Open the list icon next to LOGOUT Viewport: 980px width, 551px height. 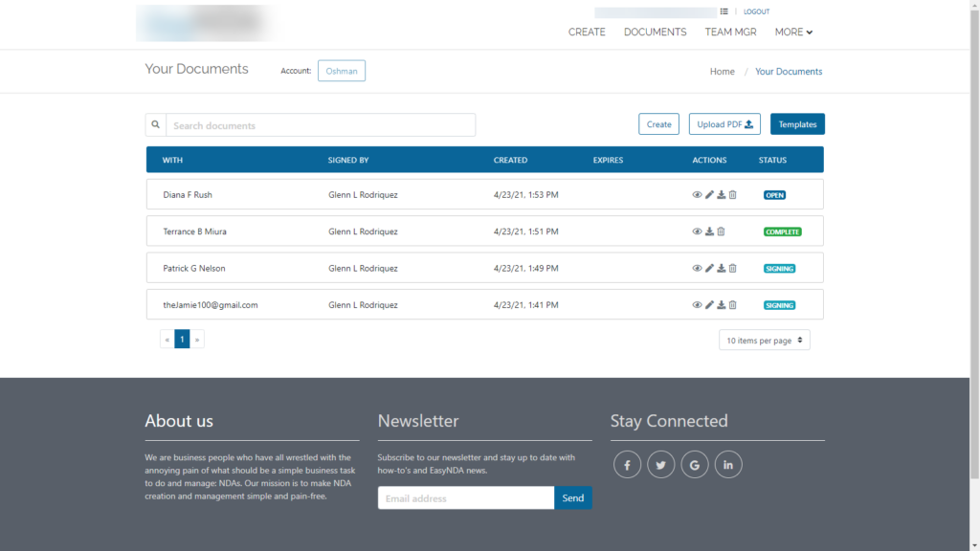[x=724, y=11]
